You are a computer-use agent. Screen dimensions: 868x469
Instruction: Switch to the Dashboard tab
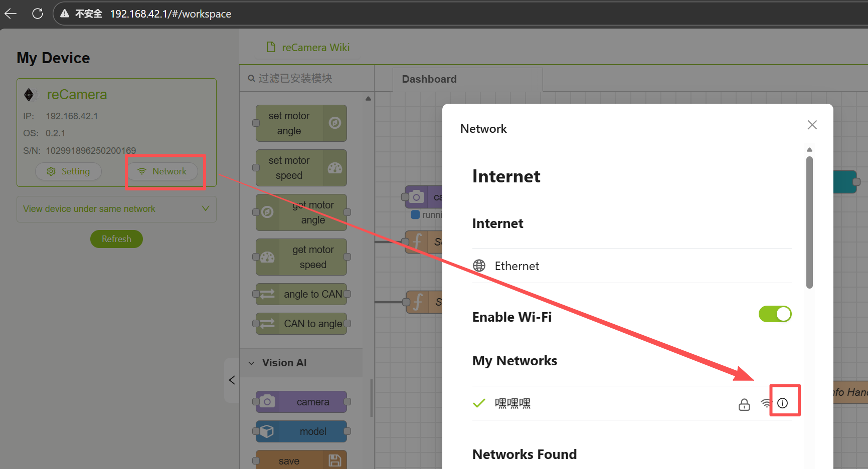(x=429, y=79)
